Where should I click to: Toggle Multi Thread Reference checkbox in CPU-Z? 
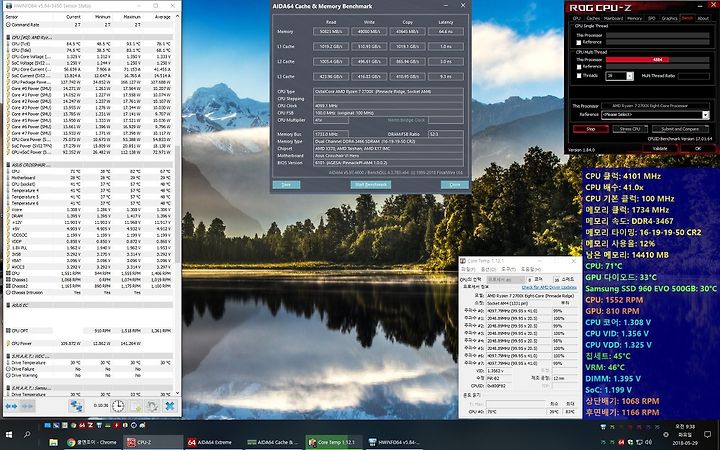[x=579, y=67]
